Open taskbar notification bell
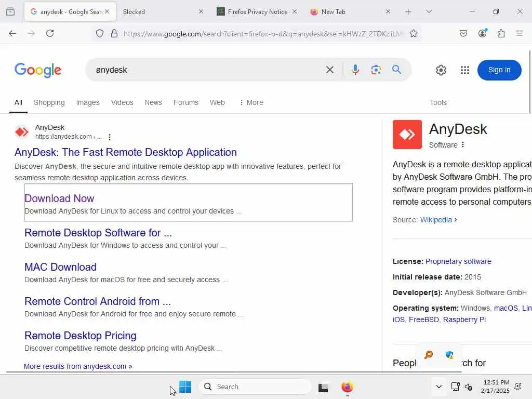 pyautogui.click(x=518, y=387)
